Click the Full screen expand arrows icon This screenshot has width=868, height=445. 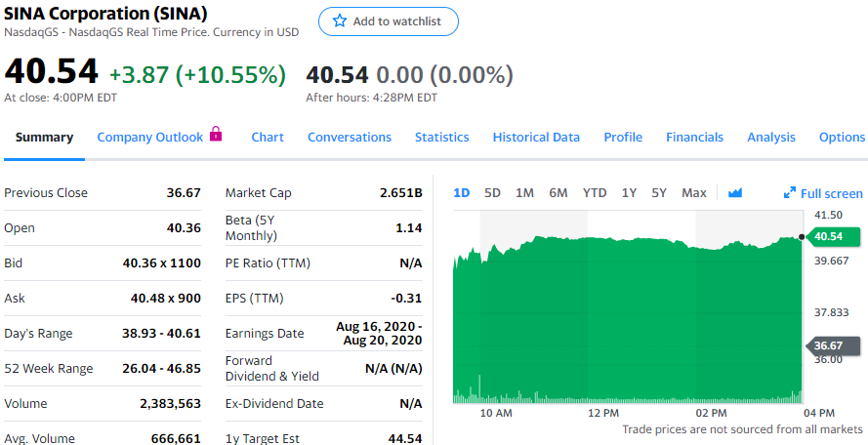pyautogui.click(x=790, y=194)
